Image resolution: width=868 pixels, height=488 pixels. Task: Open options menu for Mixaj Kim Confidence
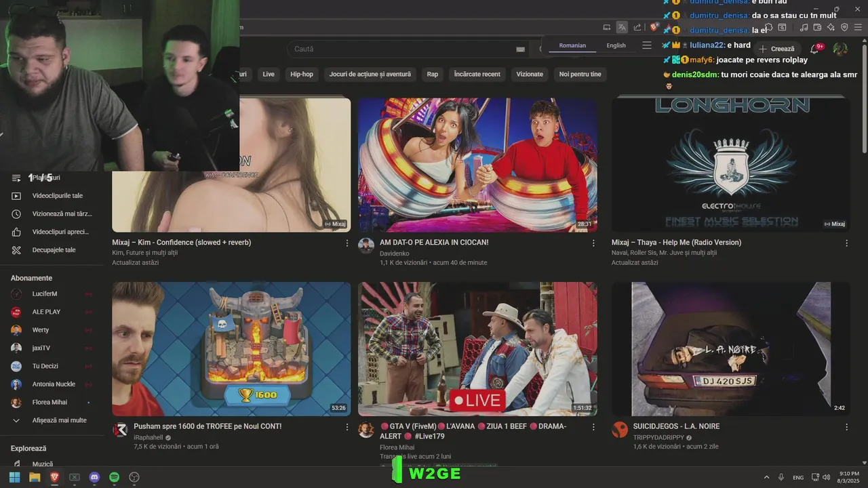pyautogui.click(x=347, y=243)
